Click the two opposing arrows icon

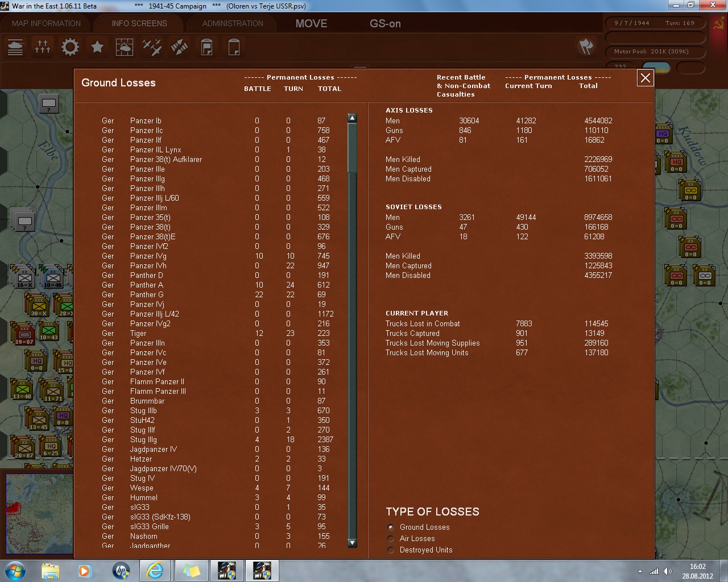pyautogui.click(x=179, y=47)
